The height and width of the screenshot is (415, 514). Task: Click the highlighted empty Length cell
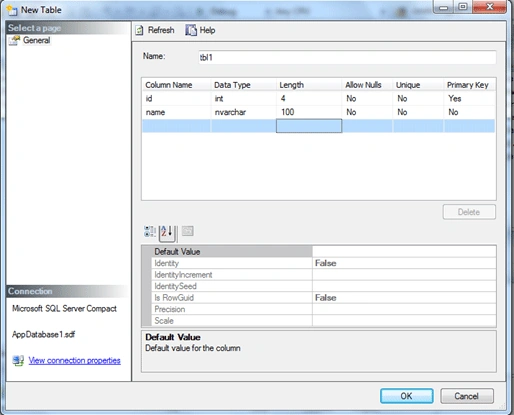point(309,126)
